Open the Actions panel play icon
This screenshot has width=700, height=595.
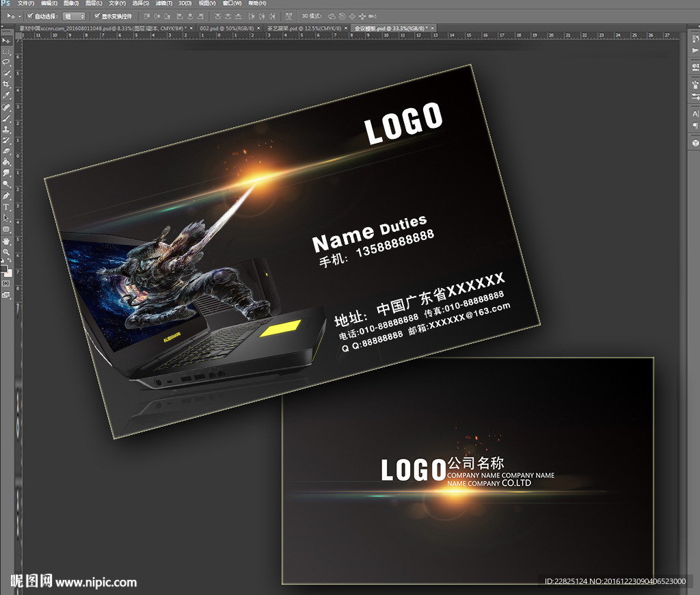tap(695, 51)
